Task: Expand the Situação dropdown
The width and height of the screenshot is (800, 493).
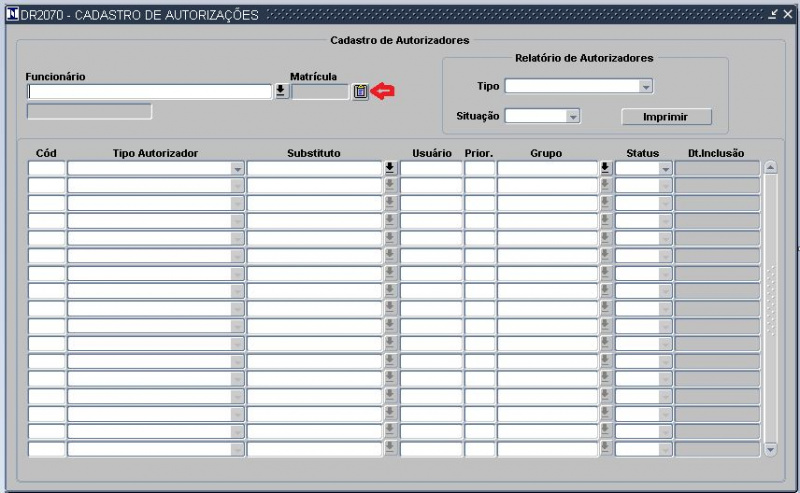Action: pos(572,116)
